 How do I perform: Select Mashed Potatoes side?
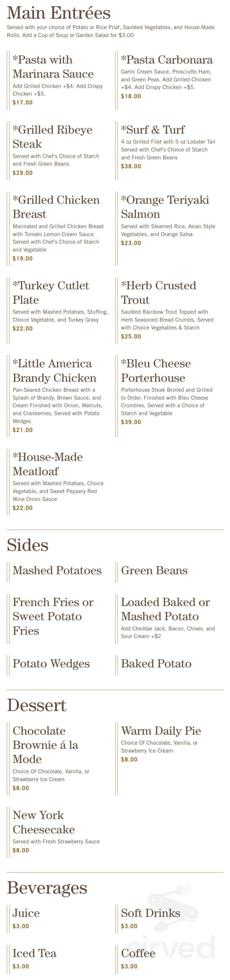pyautogui.click(x=57, y=570)
